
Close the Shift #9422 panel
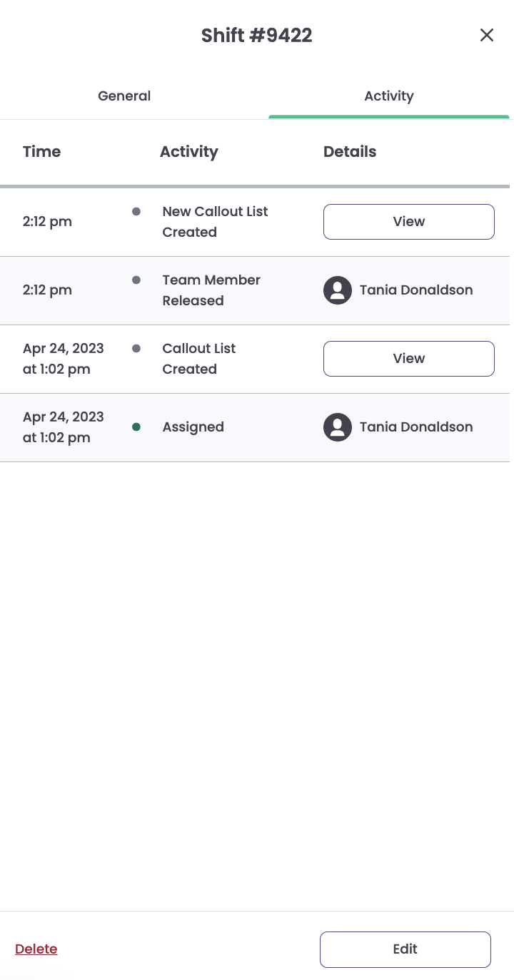click(487, 35)
